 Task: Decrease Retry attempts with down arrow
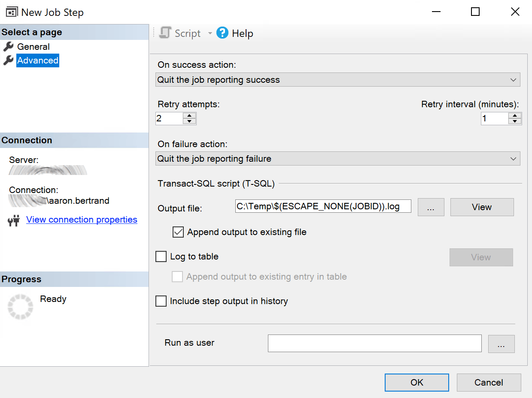click(189, 121)
